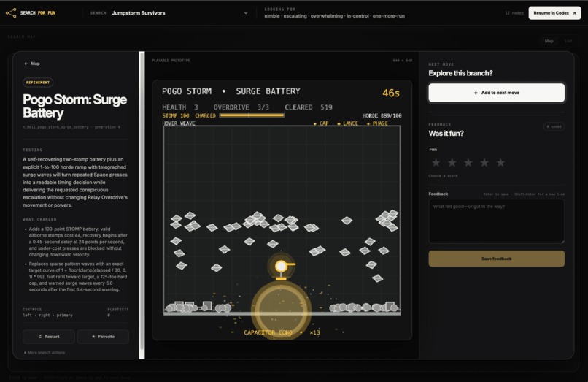
Task: Rate fun with the third star
Action: pos(468,162)
